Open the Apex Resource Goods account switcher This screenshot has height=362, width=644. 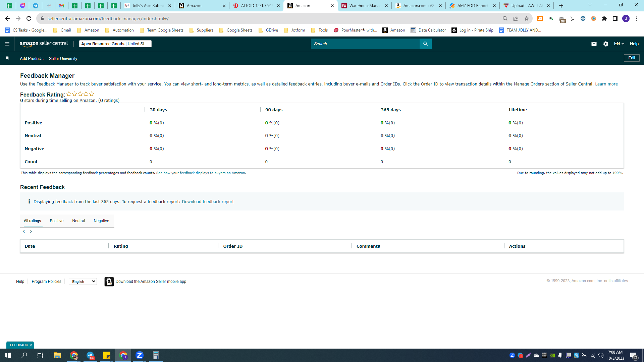pyautogui.click(x=115, y=44)
